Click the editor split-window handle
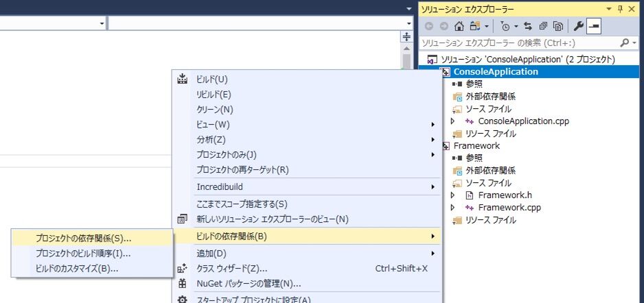 coord(406,37)
